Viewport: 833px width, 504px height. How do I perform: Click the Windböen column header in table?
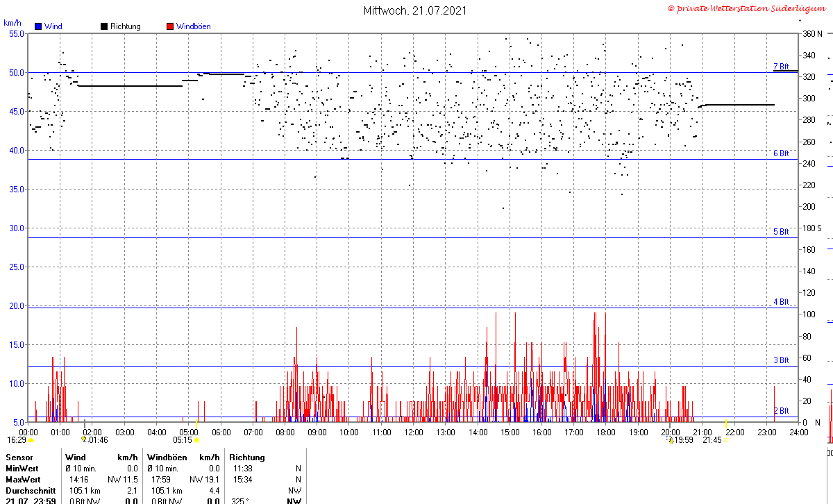coord(167,457)
